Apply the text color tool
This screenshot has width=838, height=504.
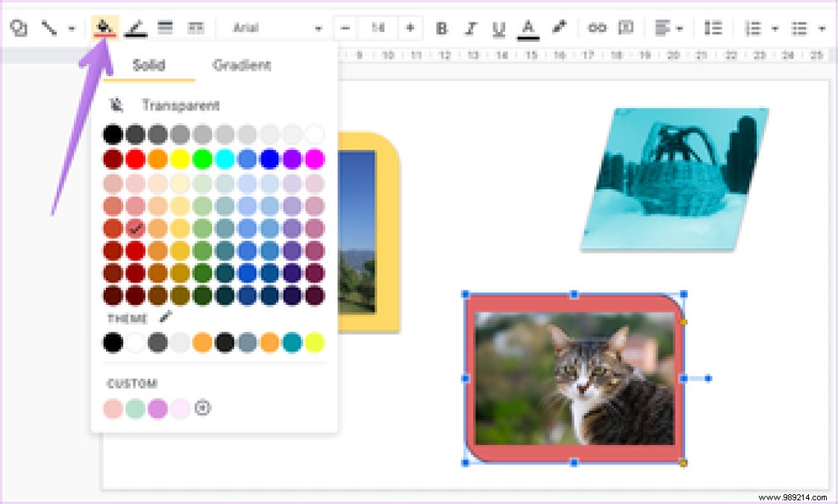coord(528,28)
